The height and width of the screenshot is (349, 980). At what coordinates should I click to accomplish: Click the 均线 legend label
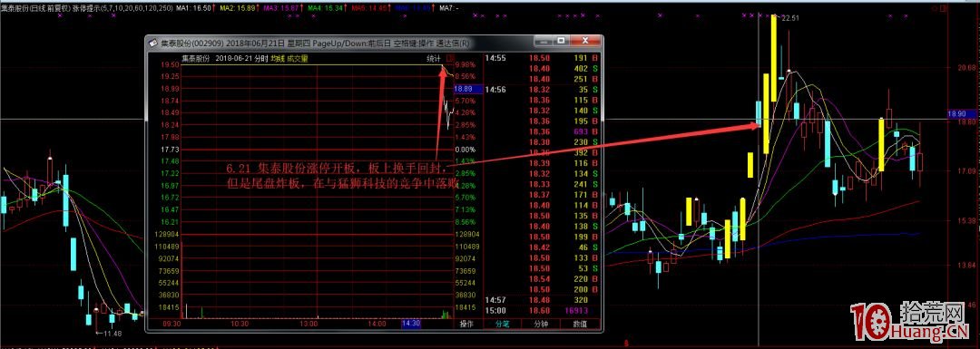click(277, 58)
